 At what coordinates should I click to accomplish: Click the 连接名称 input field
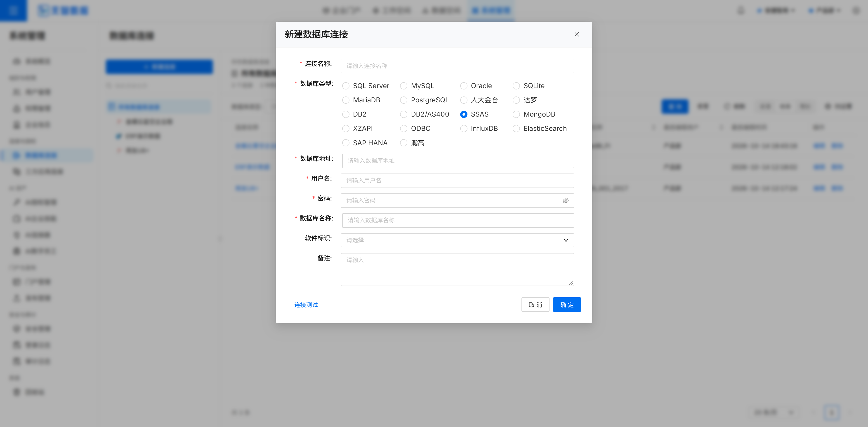coord(457,66)
